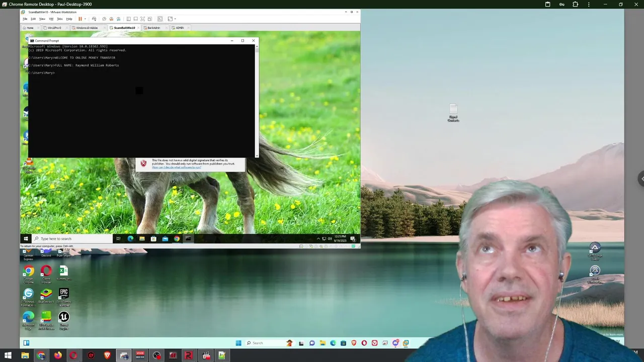Select the Epic Games Launcher desktop shortcut
The image size is (644, 362).
pyautogui.click(x=63, y=297)
